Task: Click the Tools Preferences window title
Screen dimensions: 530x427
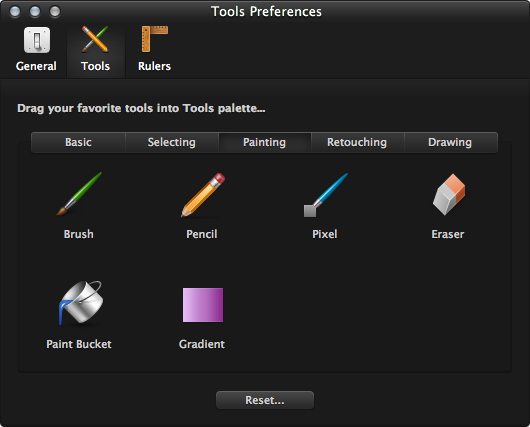Action: pos(266,11)
